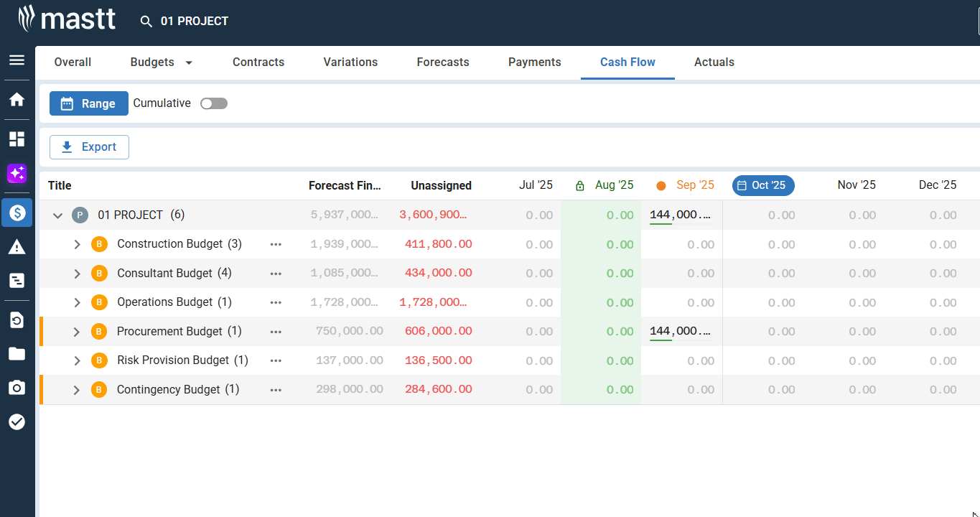Click the Range button
This screenshot has height=517, width=980.
(89, 103)
